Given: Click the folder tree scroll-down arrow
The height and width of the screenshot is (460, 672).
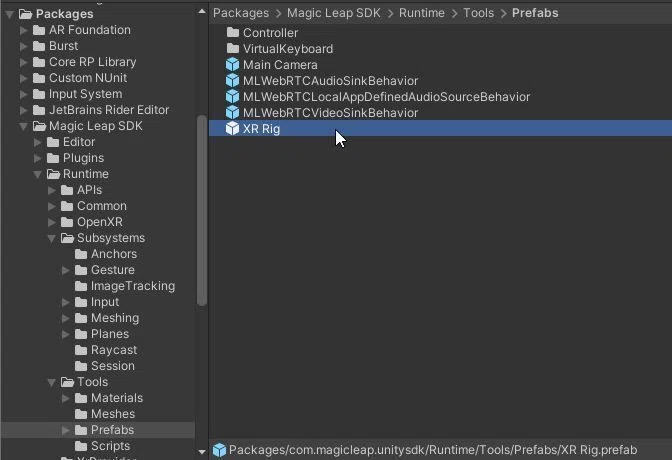Looking at the screenshot, I should coord(202,451).
